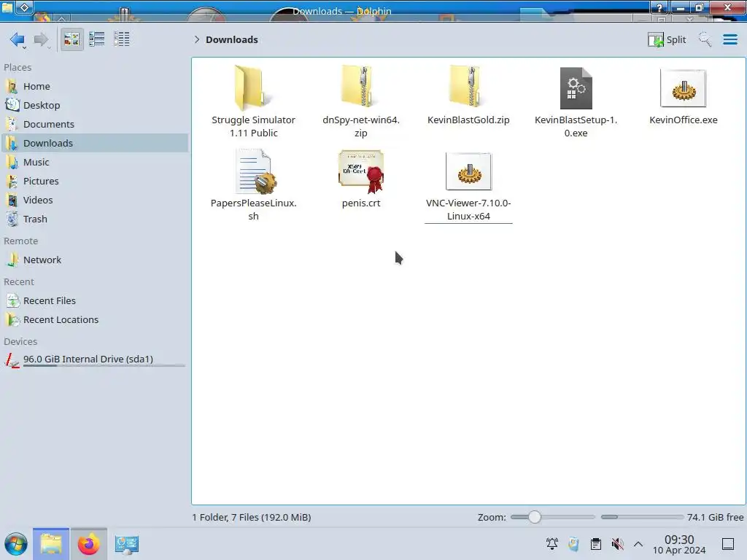Switch to Icons view mode
Image resolution: width=747 pixels, height=560 pixels.
(72, 39)
